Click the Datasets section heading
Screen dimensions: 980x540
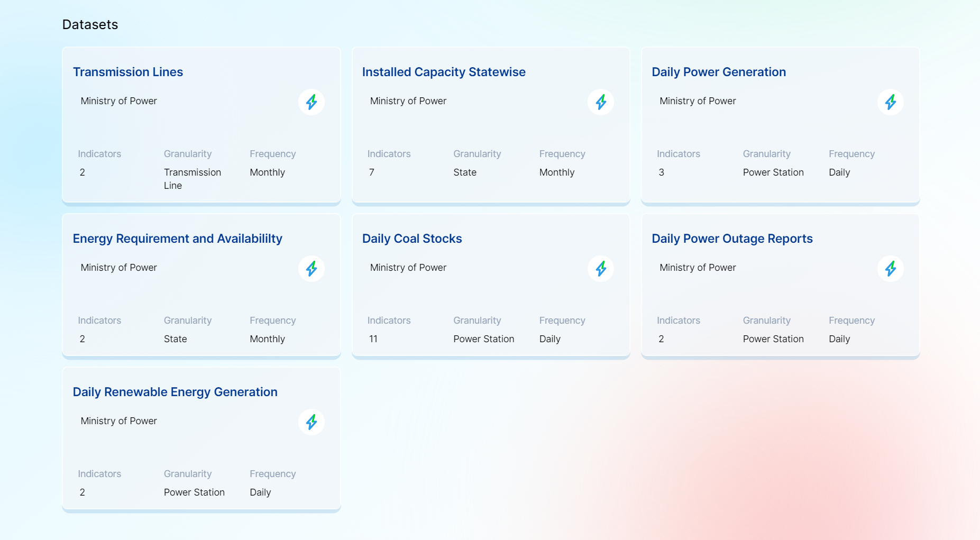90,24
